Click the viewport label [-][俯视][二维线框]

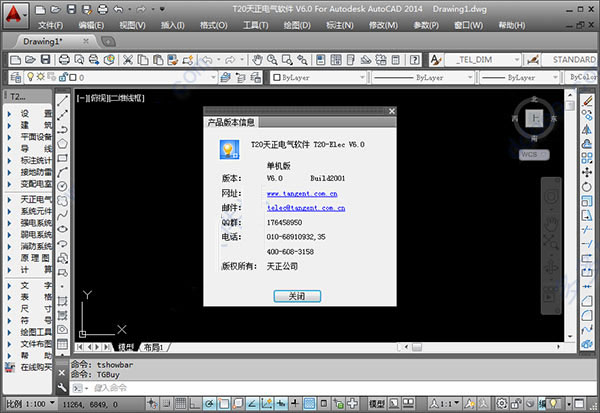pyautogui.click(x=110, y=98)
